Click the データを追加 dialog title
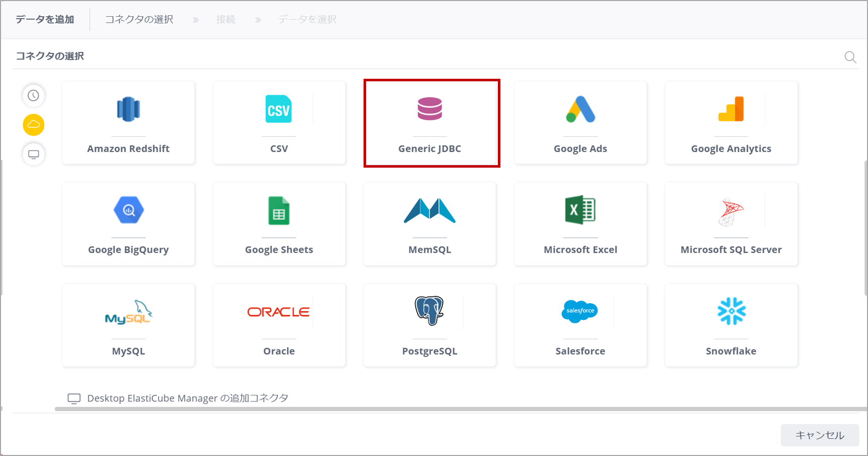 click(x=45, y=19)
